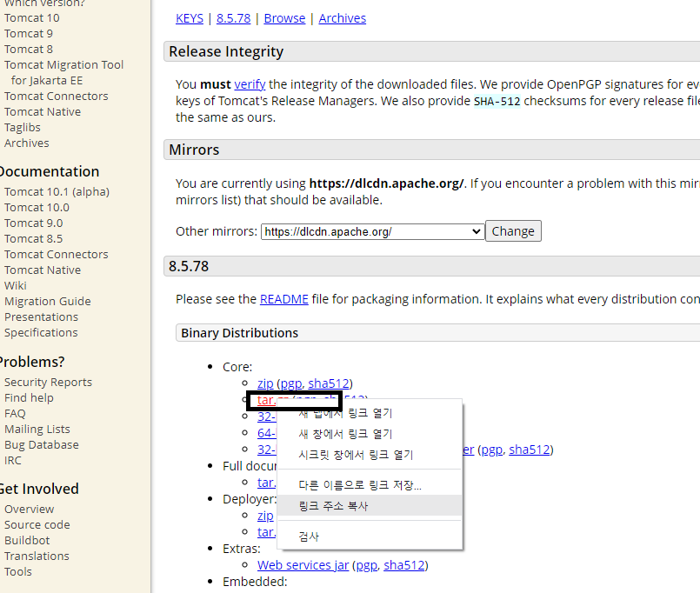Open the Core zip sha512 checksum
This screenshot has width=700, height=593.
coord(328,383)
